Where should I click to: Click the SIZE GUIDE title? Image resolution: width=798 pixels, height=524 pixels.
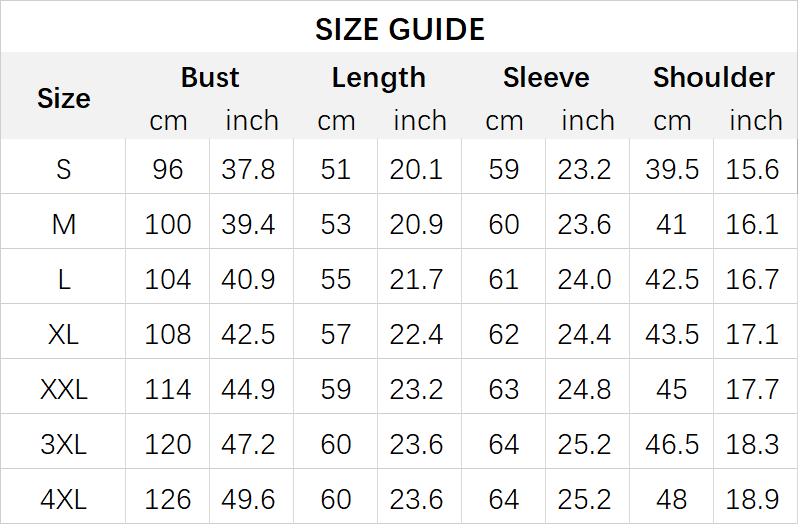(399, 29)
